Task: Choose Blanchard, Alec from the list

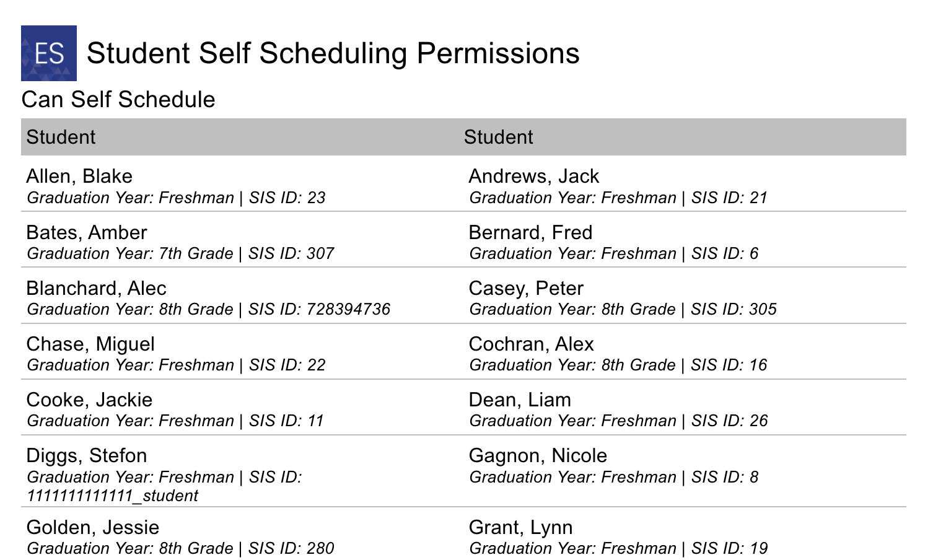Action: pyautogui.click(x=96, y=288)
